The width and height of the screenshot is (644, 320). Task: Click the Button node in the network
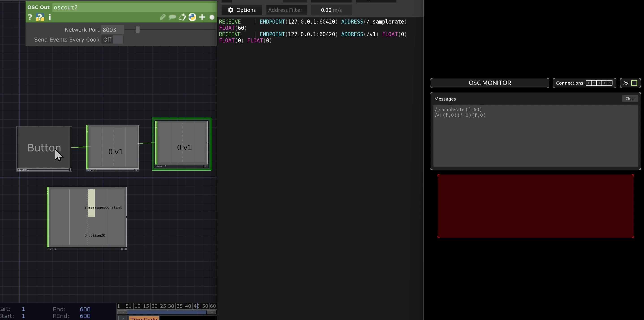(44, 148)
